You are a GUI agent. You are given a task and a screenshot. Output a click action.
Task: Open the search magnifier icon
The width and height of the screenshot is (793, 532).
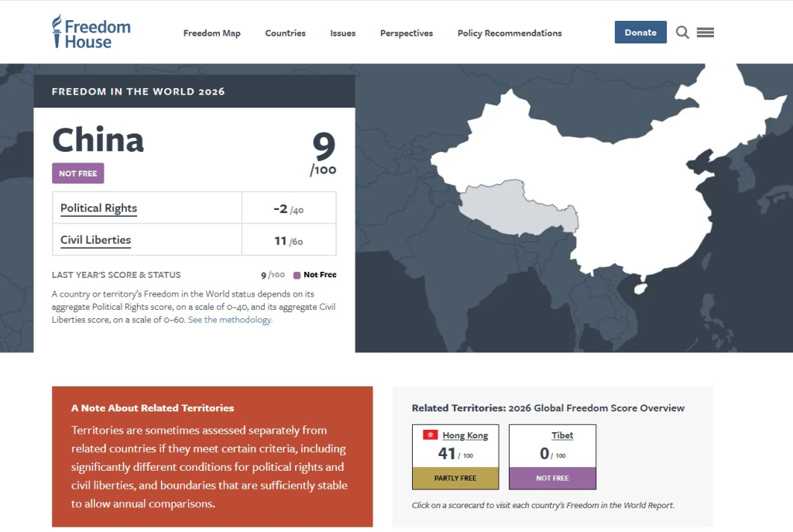(x=682, y=33)
